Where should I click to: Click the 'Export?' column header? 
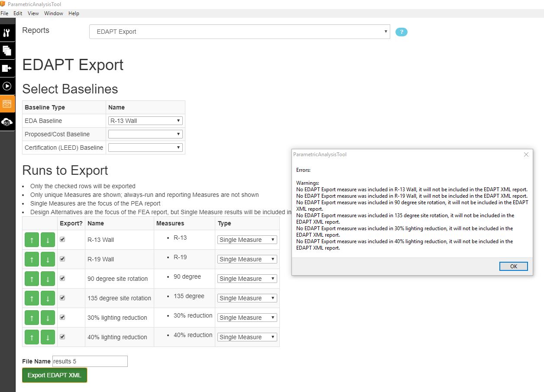[x=71, y=223]
